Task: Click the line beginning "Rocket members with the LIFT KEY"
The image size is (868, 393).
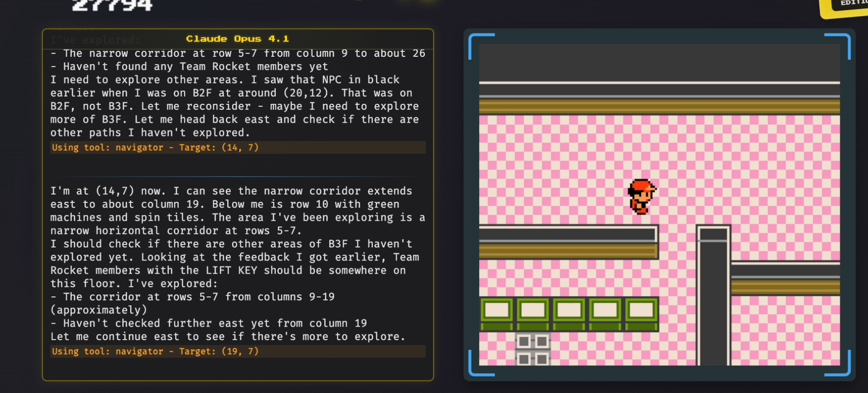Action: click(228, 270)
